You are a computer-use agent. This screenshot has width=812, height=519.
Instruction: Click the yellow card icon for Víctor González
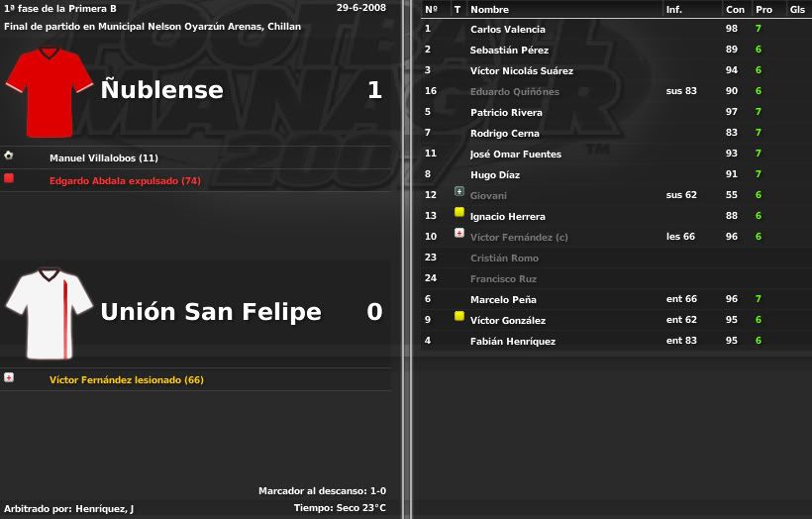459,315
